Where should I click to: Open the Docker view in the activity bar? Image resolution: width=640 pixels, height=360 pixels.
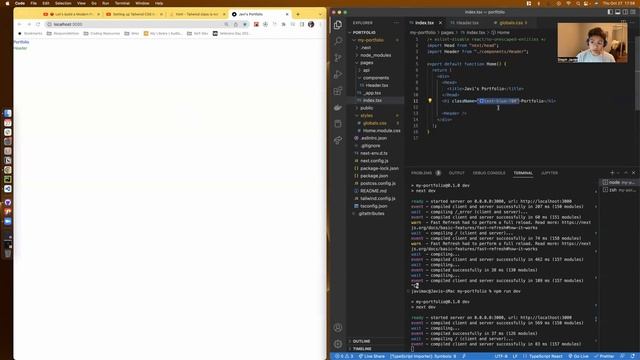(338, 107)
